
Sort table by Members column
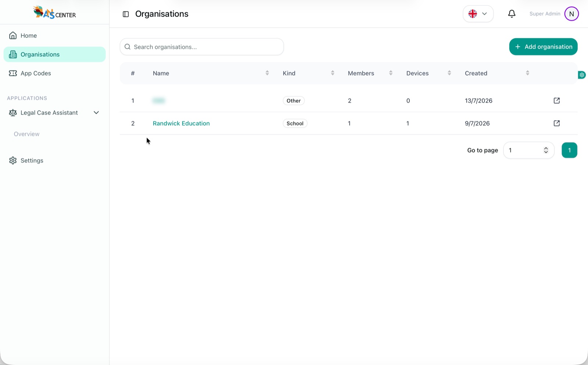click(391, 73)
